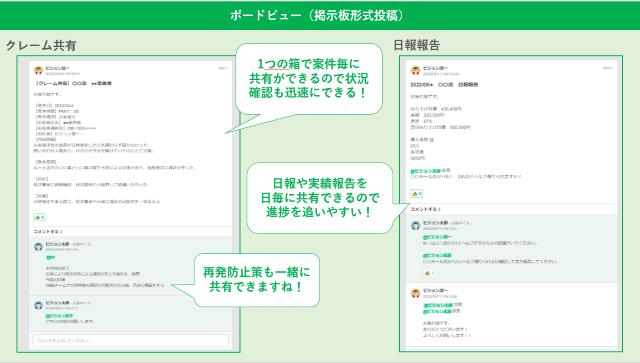This screenshot has width=640, height=363.
Task: Open ビジョン太郎's avatar on the 本件対応終了 comment
Action: pos(38,247)
